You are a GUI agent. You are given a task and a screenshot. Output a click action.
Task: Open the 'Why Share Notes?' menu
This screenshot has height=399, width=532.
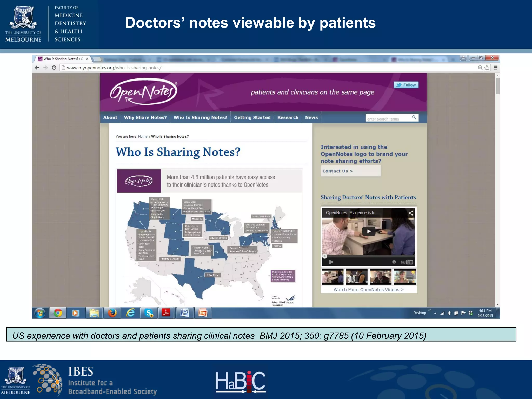tap(145, 117)
